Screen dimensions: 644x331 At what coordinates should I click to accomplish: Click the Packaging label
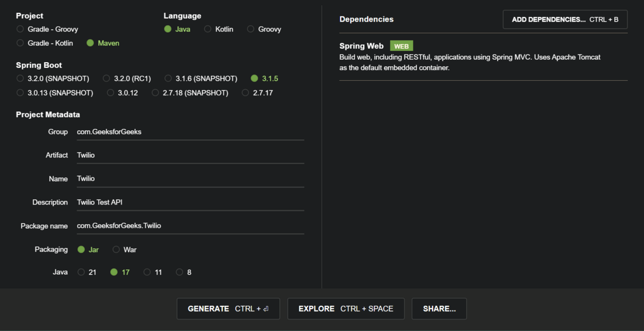pos(52,250)
